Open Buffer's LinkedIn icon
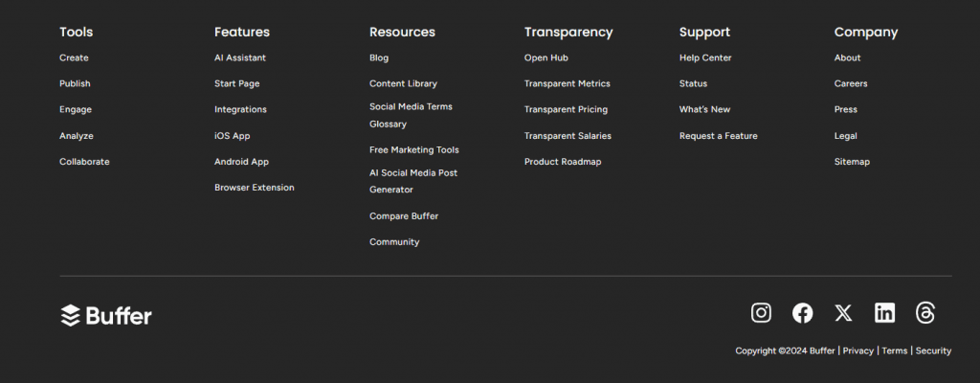The width and height of the screenshot is (980, 383). [884, 312]
